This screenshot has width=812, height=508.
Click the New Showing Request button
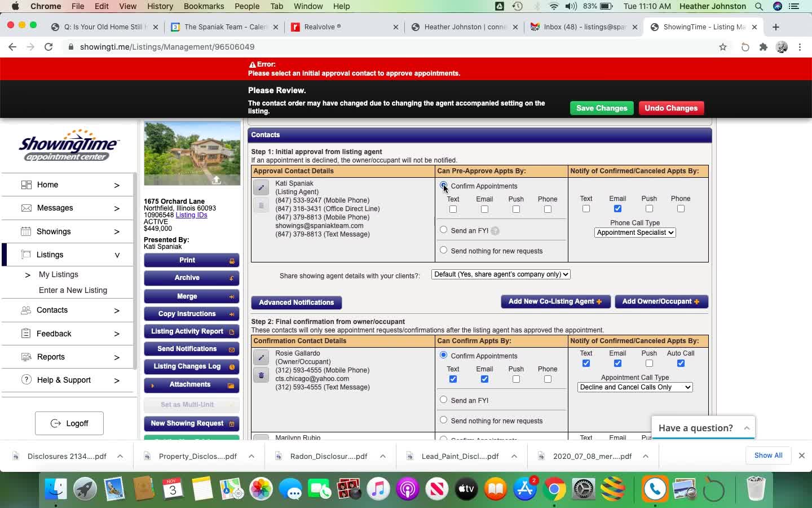click(192, 423)
